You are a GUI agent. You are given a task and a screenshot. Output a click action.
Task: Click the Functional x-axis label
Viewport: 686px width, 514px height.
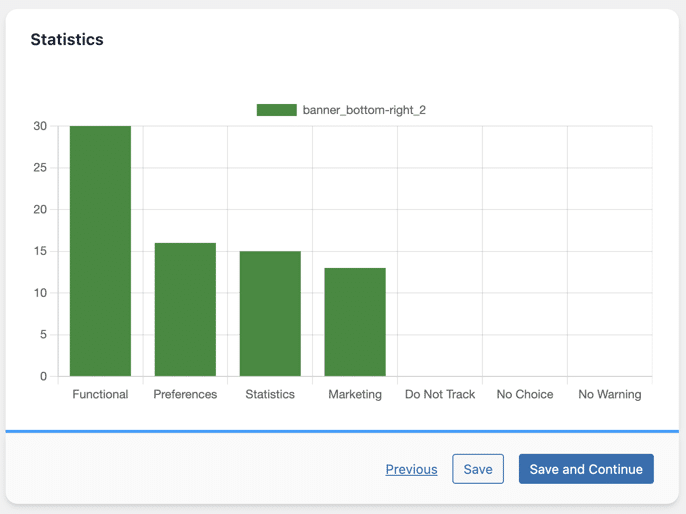(x=100, y=394)
